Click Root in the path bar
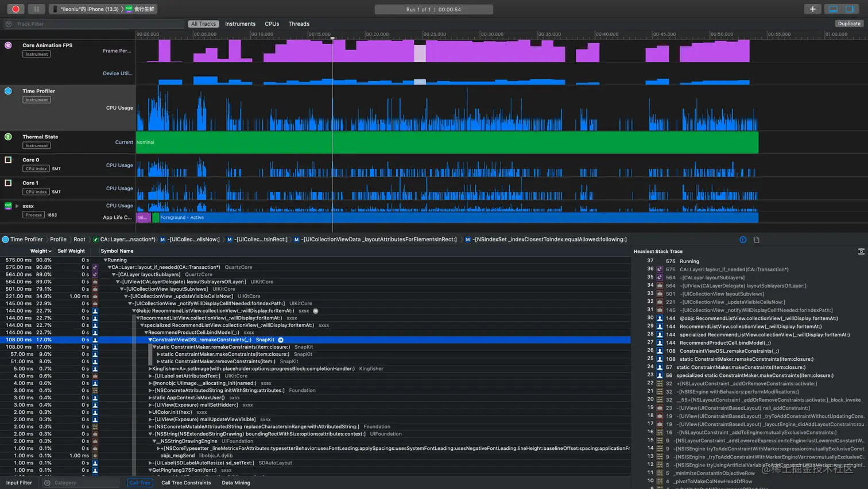868x489 pixels. [x=79, y=239]
